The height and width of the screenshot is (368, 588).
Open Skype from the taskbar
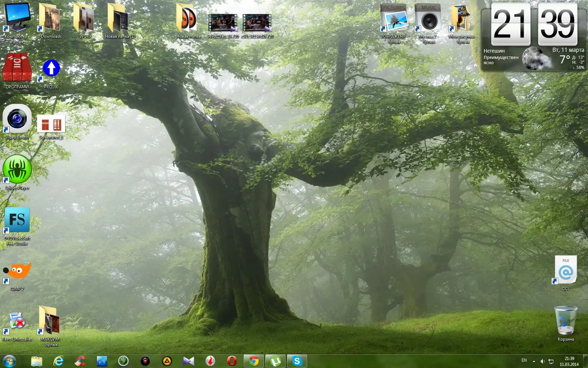(297, 361)
